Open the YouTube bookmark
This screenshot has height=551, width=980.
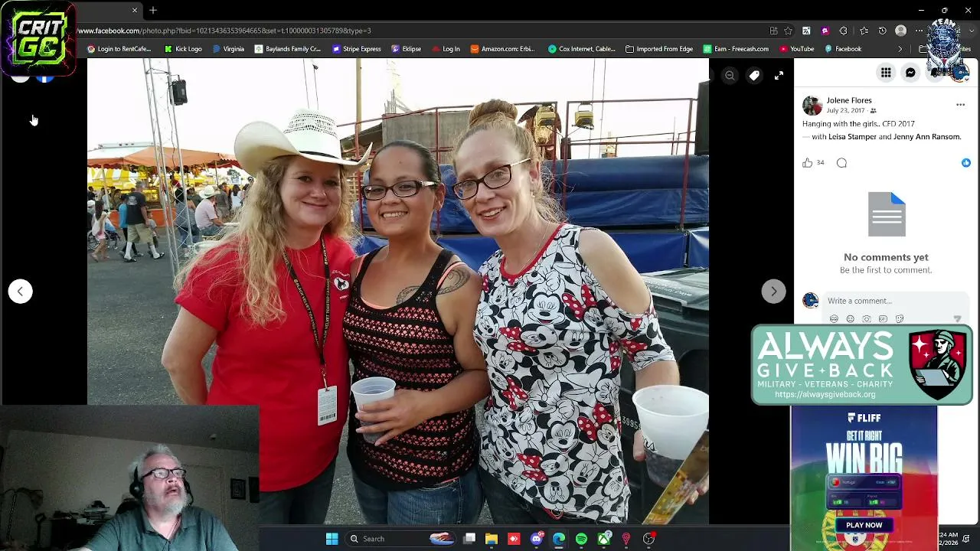[797, 49]
